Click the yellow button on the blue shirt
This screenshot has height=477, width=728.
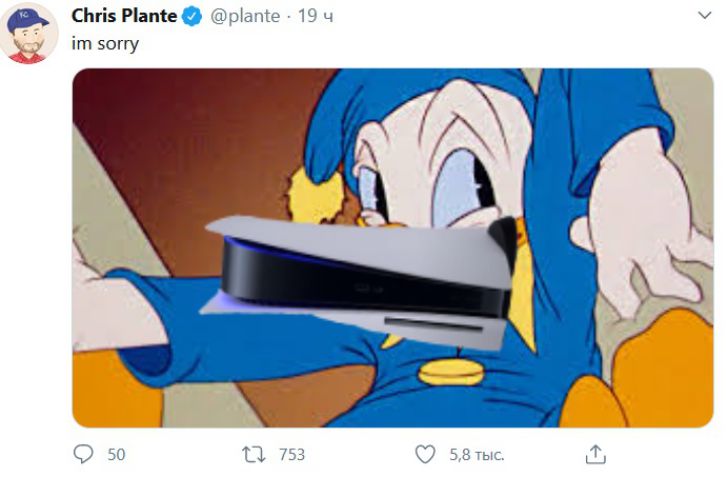click(x=452, y=372)
